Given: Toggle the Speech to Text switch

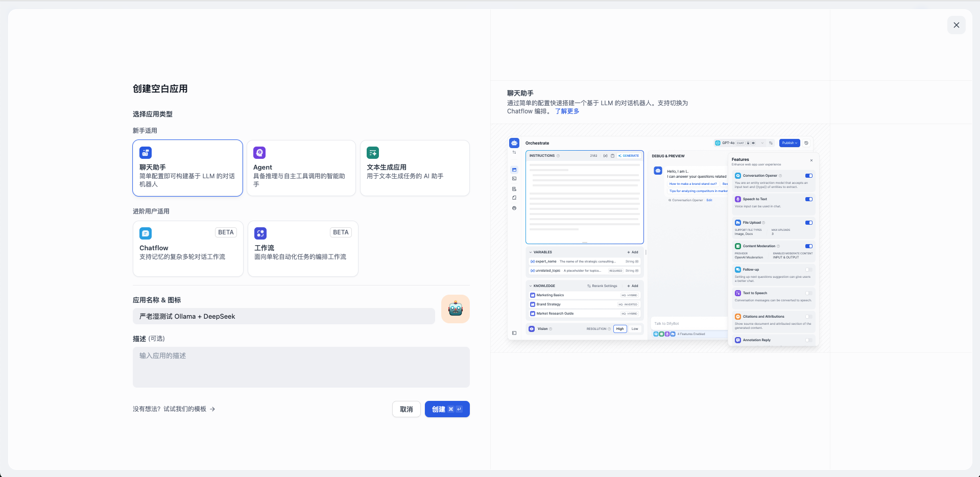Looking at the screenshot, I should 808,199.
